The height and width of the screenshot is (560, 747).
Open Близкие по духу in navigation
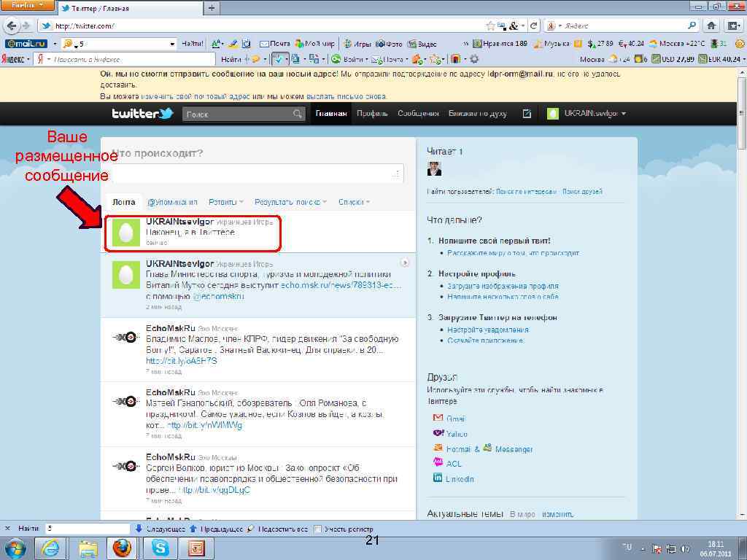pos(477,113)
